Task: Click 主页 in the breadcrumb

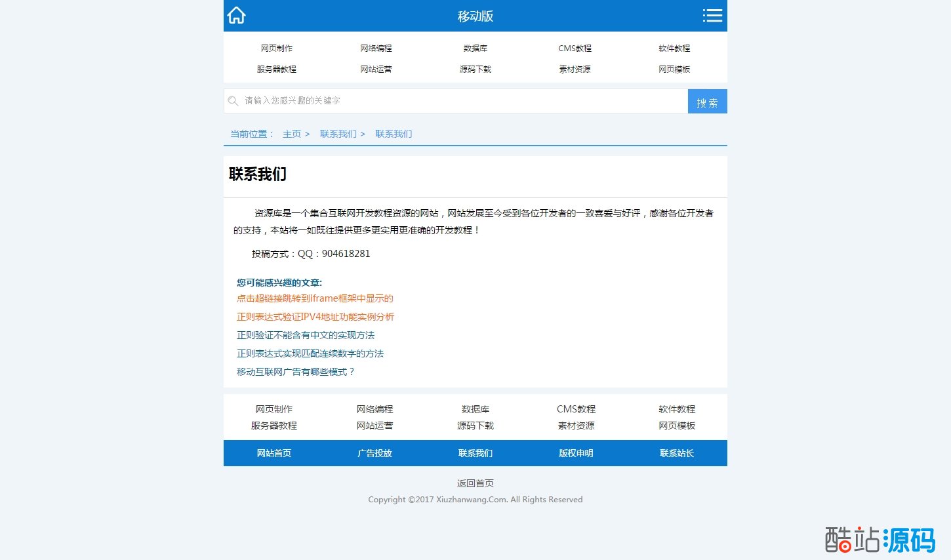Action: tap(292, 134)
